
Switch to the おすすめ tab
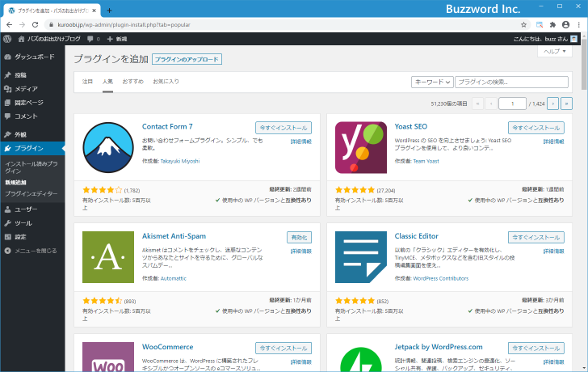pyautogui.click(x=133, y=82)
